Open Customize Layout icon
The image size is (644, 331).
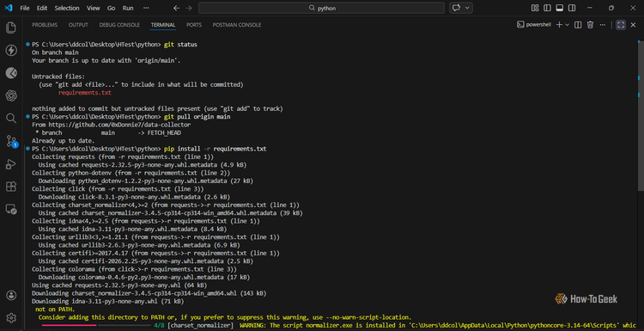point(535,8)
